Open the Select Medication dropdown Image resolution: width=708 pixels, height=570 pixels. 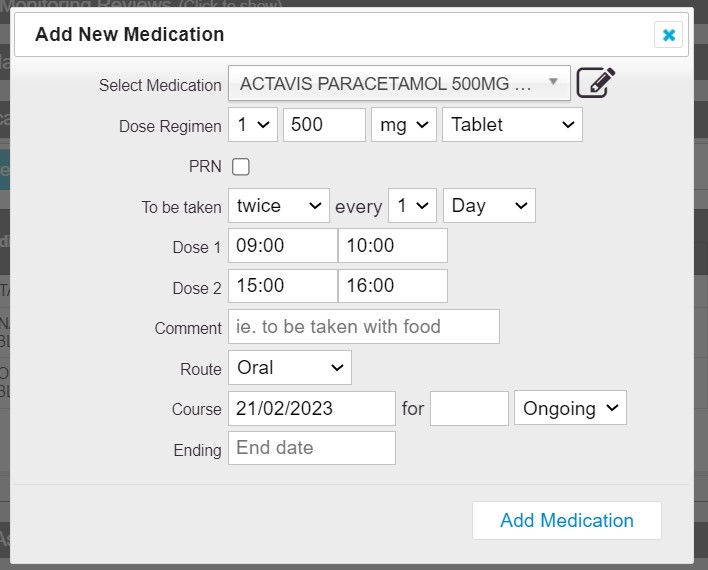399,83
